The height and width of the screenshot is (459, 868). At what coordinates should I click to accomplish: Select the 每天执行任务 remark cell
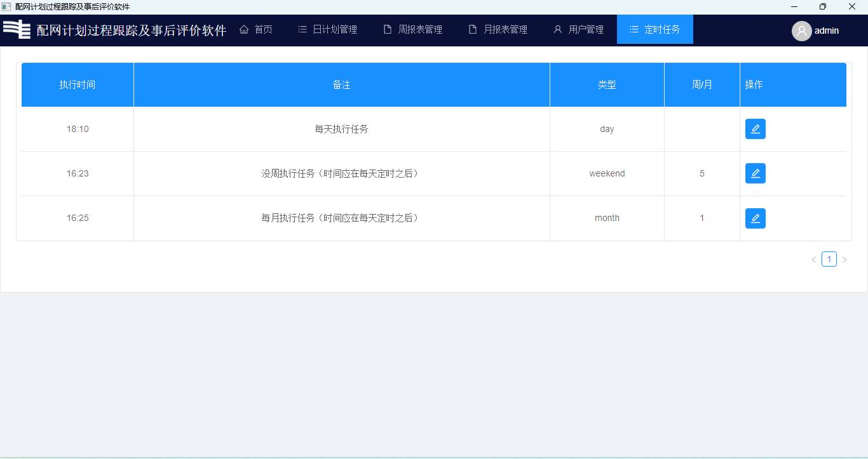tap(341, 129)
